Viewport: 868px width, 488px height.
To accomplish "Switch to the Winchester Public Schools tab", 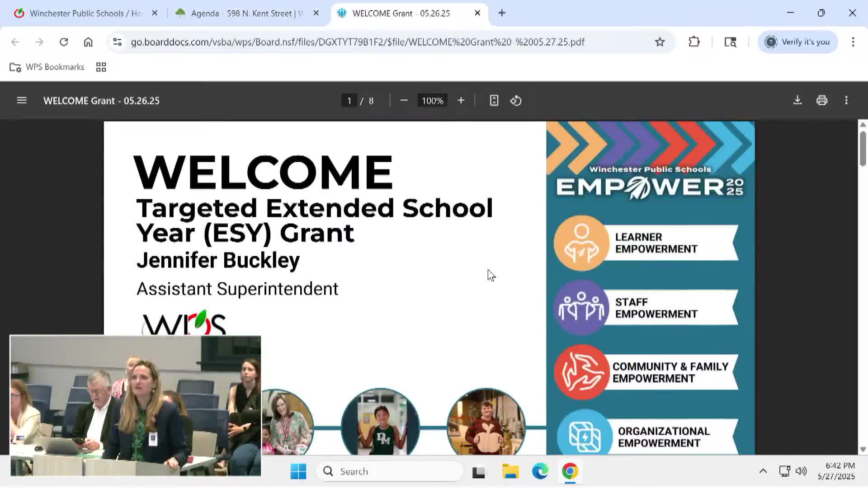I will (85, 13).
